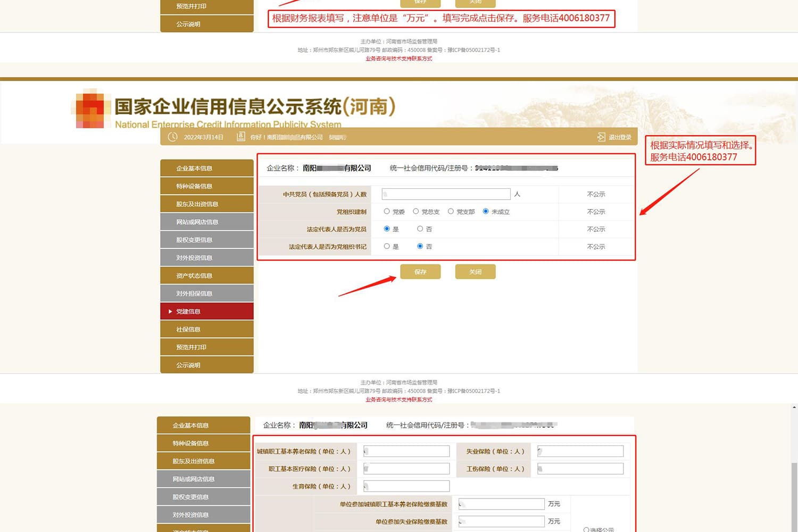The width and height of the screenshot is (798, 532).
Task: Set 法定代表人是否为党组织书记 to 是
Action: pyautogui.click(x=387, y=246)
